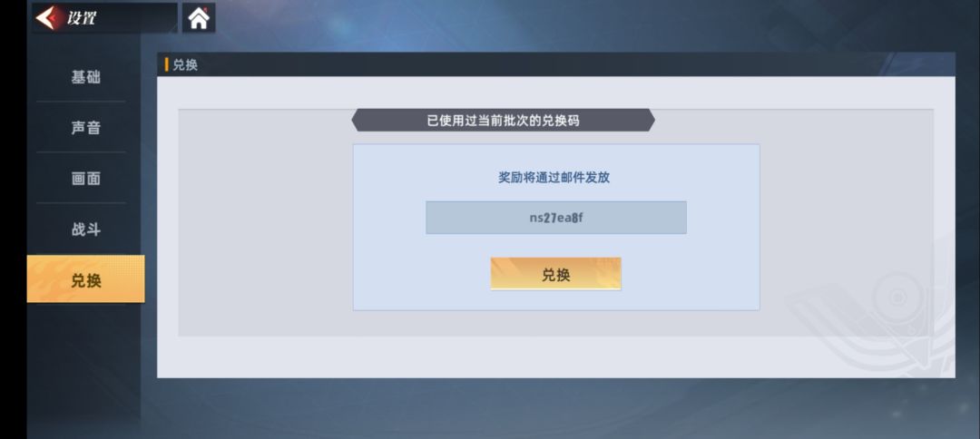Click the 奖励将通过邮件发放 hint text
The width and height of the screenshot is (980, 439).
click(554, 178)
